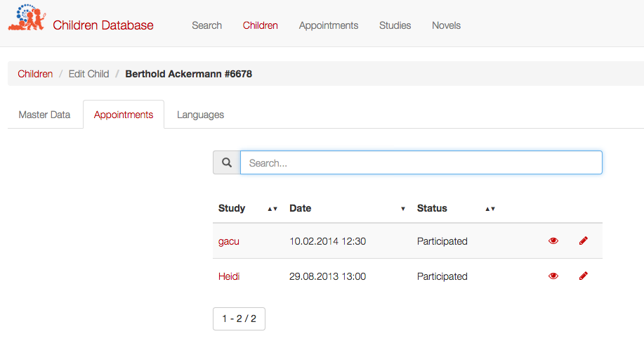Viewport: 644px width, 360px height.
Task: Sort by Date column arrow
Action: pyautogui.click(x=403, y=209)
